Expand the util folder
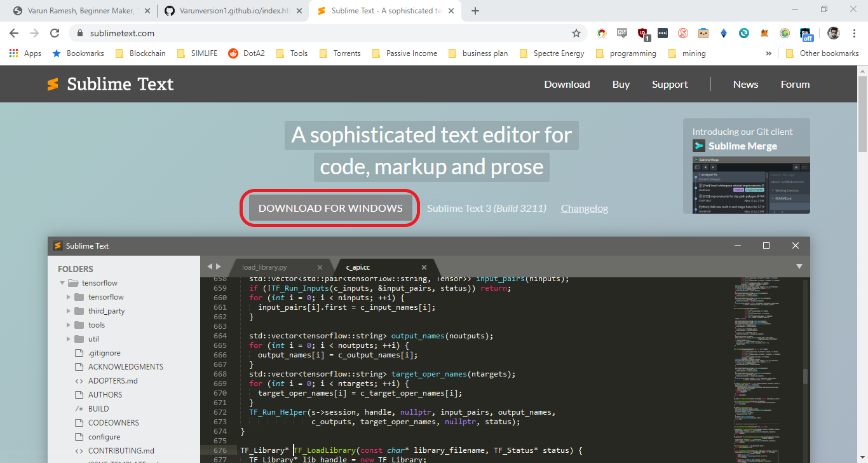This screenshot has height=463, width=868. pos(69,339)
